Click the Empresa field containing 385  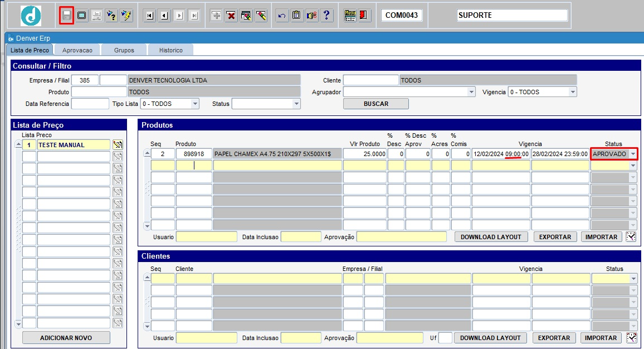coord(85,80)
